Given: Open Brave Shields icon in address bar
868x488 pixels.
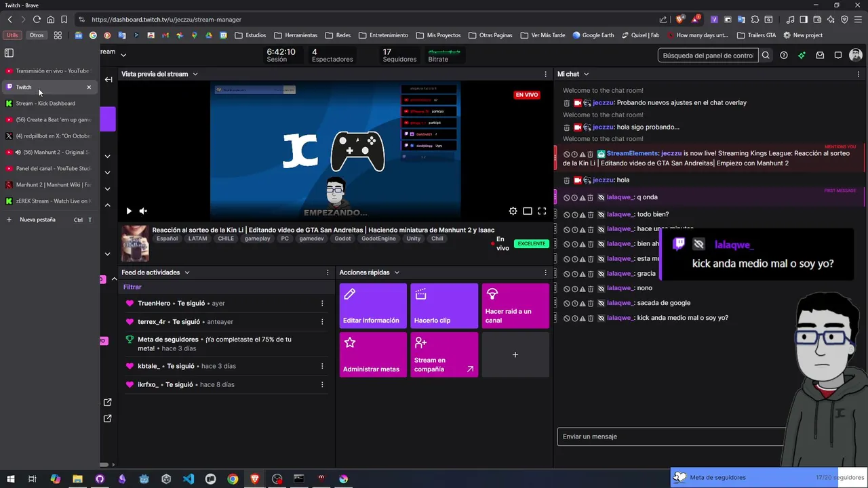Looking at the screenshot, I should click(679, 20).
